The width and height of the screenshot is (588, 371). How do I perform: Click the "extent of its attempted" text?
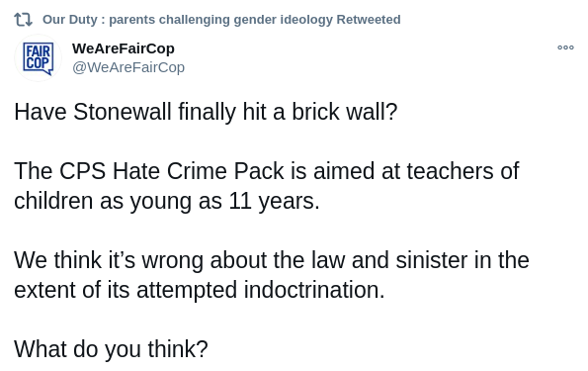[x=126, y=290]
